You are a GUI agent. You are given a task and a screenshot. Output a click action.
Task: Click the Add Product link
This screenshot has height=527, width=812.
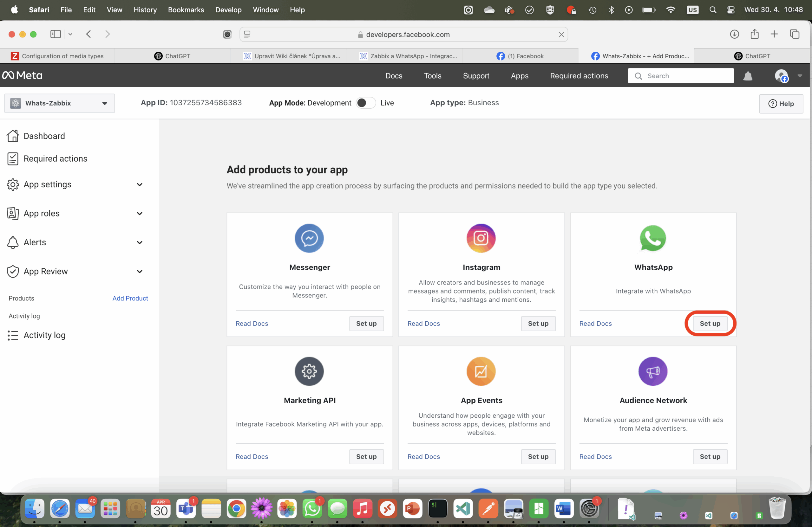(x=130, y=298)
